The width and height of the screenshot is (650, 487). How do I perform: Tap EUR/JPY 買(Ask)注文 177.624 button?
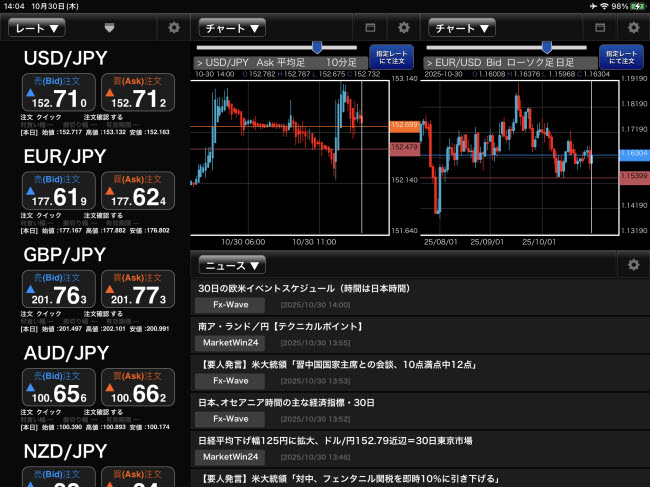138,191
